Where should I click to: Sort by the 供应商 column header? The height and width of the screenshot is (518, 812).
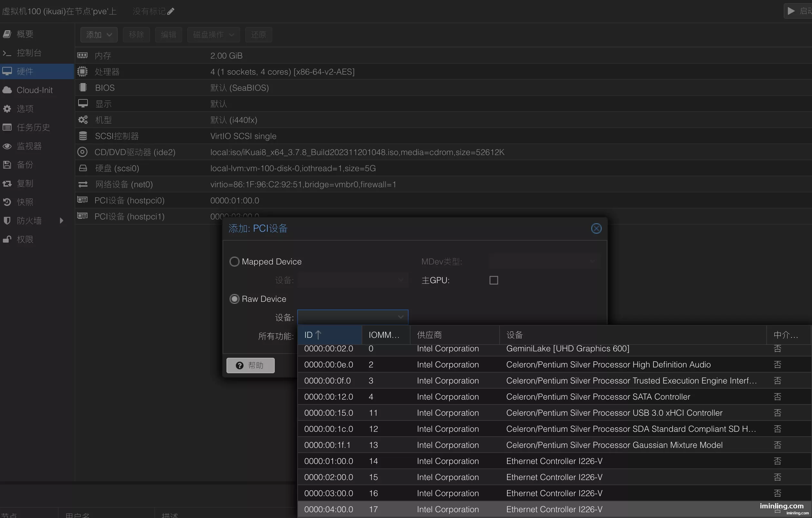click(454, 335)
